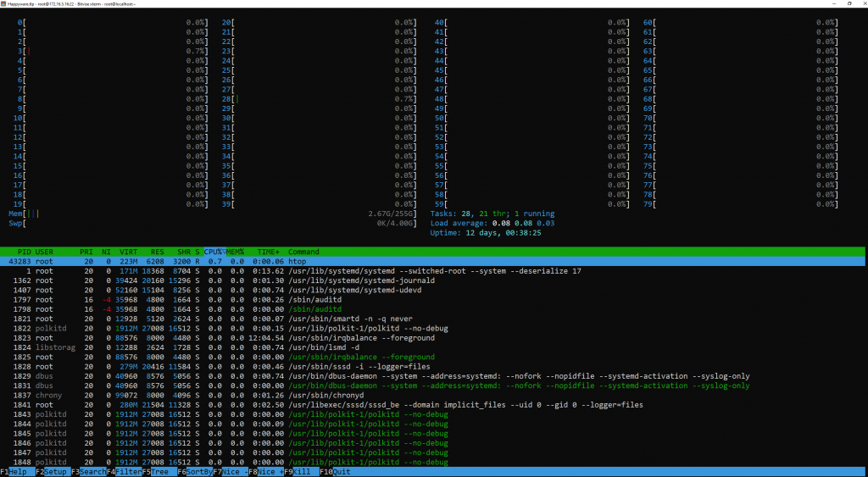Click the terminal window title bar icon
868x477 pixels.
pos(3,3)
